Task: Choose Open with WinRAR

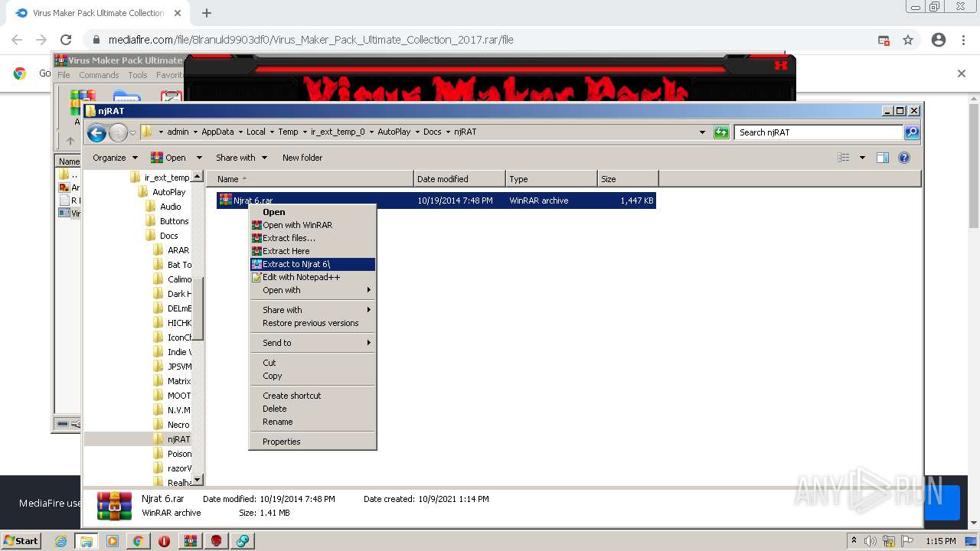Action: pyautogui.click(x=312, y=225)
